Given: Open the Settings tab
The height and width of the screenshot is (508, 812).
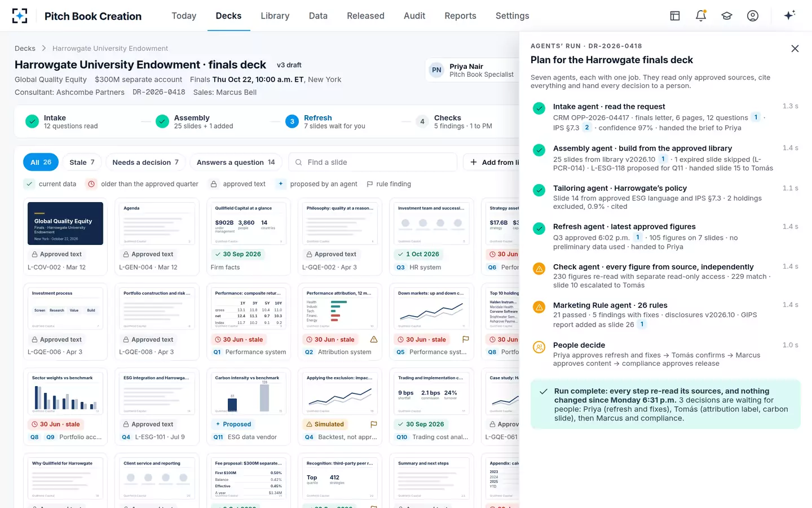Looking at the screenshot, I should [512, 16].
